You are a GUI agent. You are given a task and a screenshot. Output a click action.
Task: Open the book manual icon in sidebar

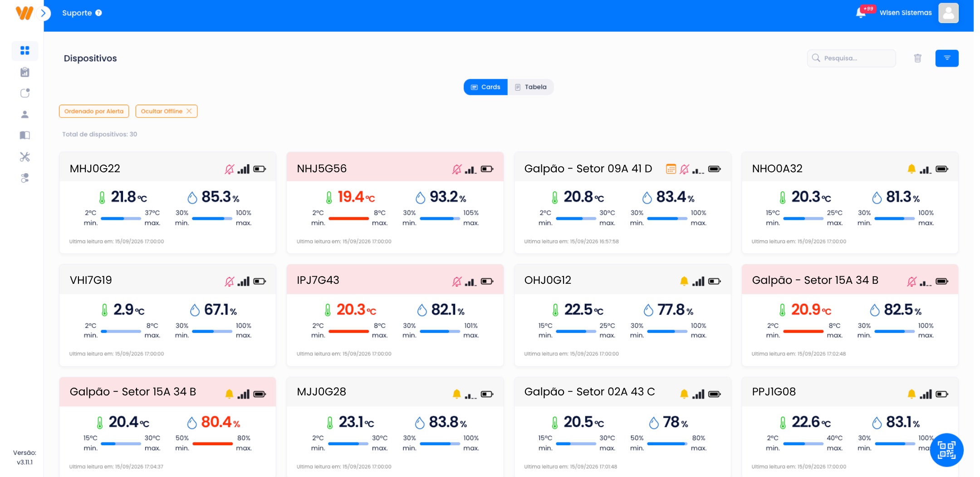click(25, 135)
